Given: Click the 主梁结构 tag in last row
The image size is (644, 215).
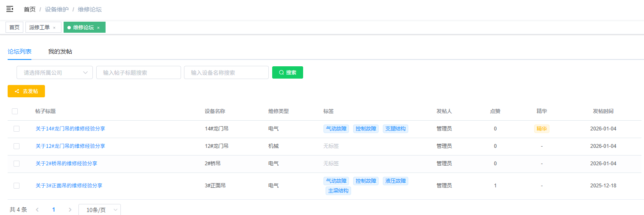Looking at the screenshot, I should click(338, 191).
